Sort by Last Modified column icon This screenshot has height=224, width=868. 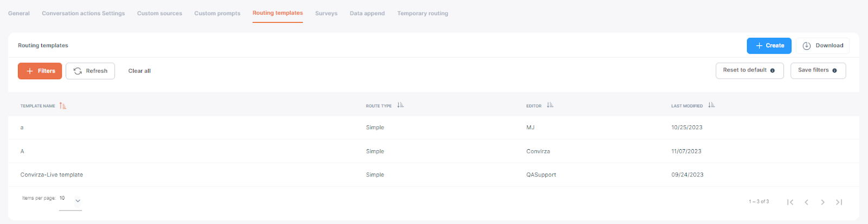tap(711, 105)
